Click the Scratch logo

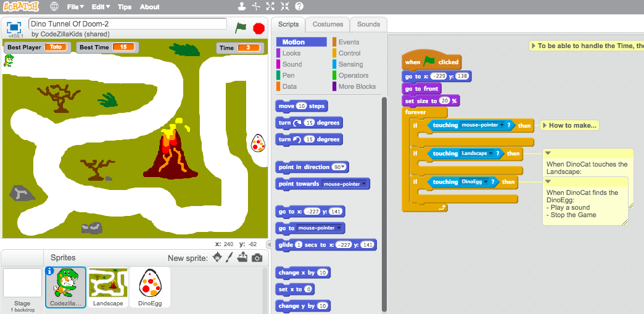[20, 7]
